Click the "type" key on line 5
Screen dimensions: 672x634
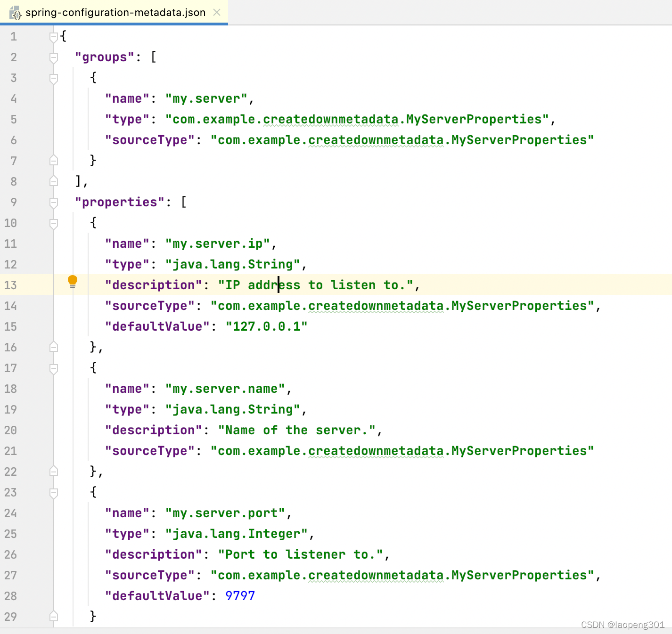[x=127, y=120]
